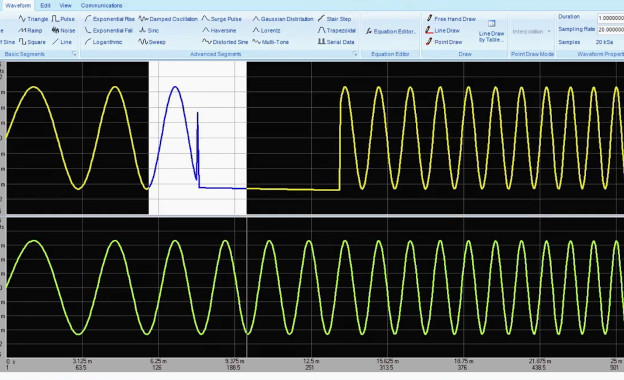Open the View ribbon tab
Image resolution: width=624 pixels, height=380 pixels.
(65, 6)
